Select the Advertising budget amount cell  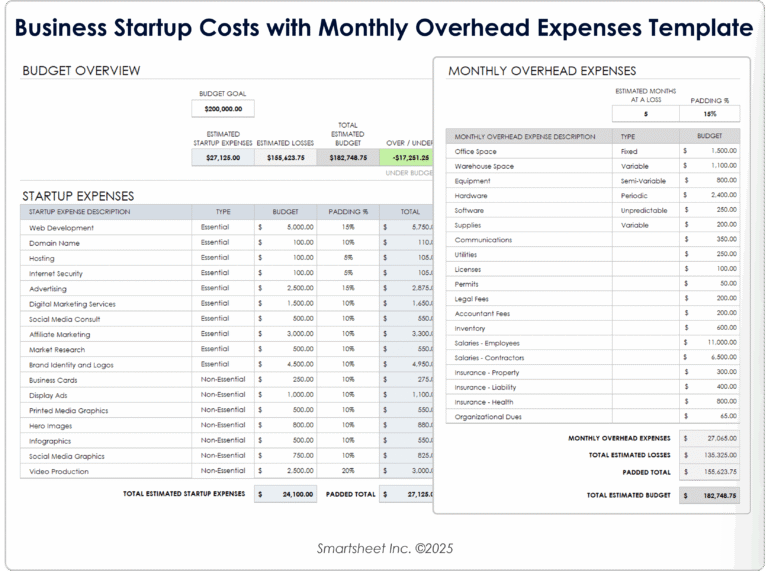285,288
